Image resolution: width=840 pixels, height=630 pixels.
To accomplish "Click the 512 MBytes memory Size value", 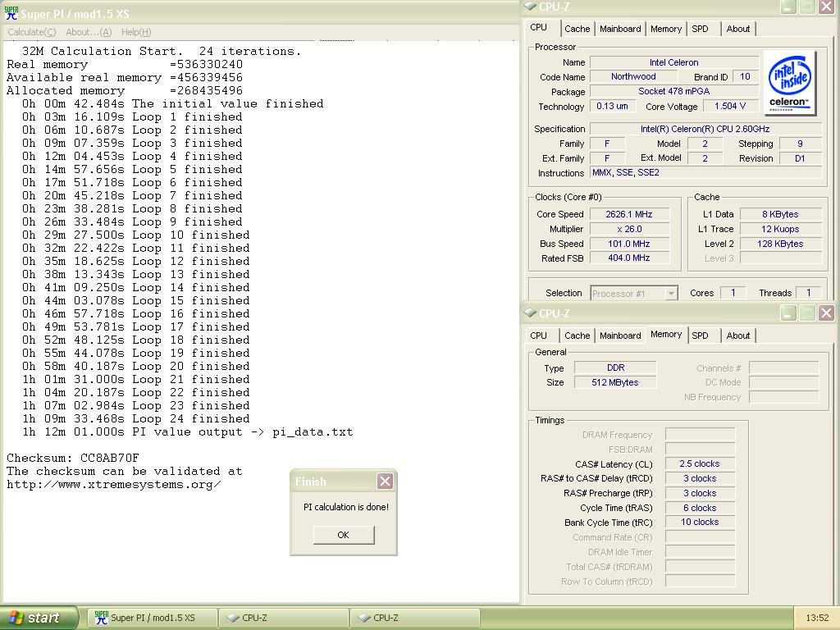I will pyautogui.click(x=615, y=382).
